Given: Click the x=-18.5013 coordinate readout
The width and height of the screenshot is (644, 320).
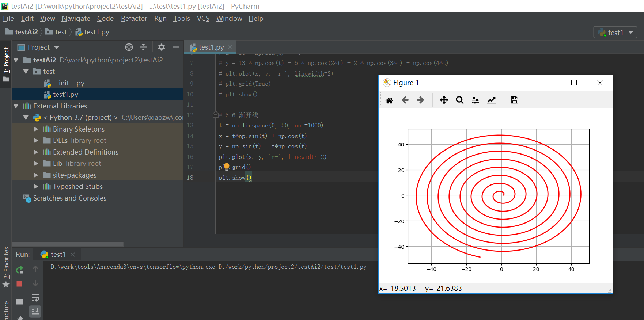Looking at the screenshot, I should tap(398, 288).
